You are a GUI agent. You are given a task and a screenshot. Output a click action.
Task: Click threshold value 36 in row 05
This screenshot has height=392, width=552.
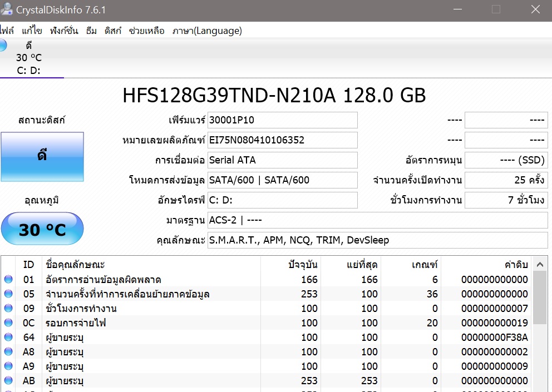click(432, 294)
